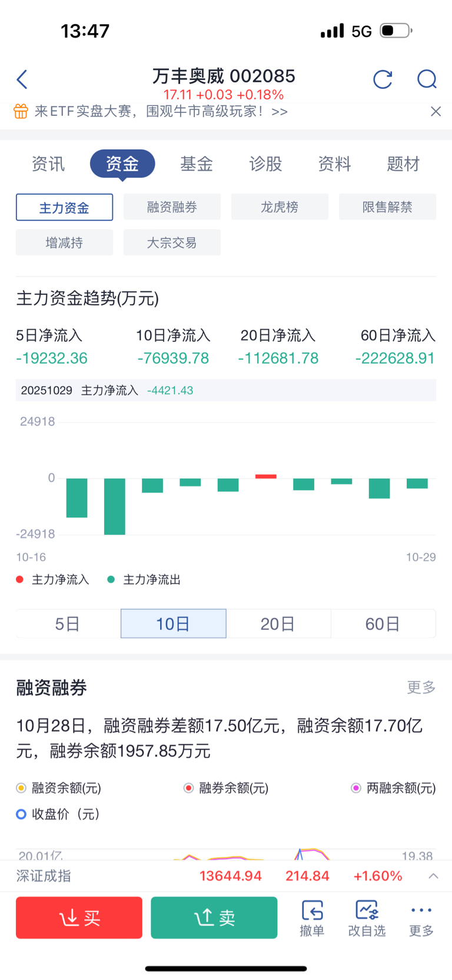
Task: Open the 更多 three-dots menu
Action: (x=421, y=918)
